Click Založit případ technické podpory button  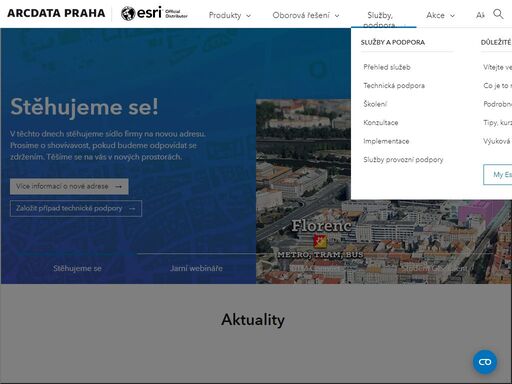coord(76,208)
